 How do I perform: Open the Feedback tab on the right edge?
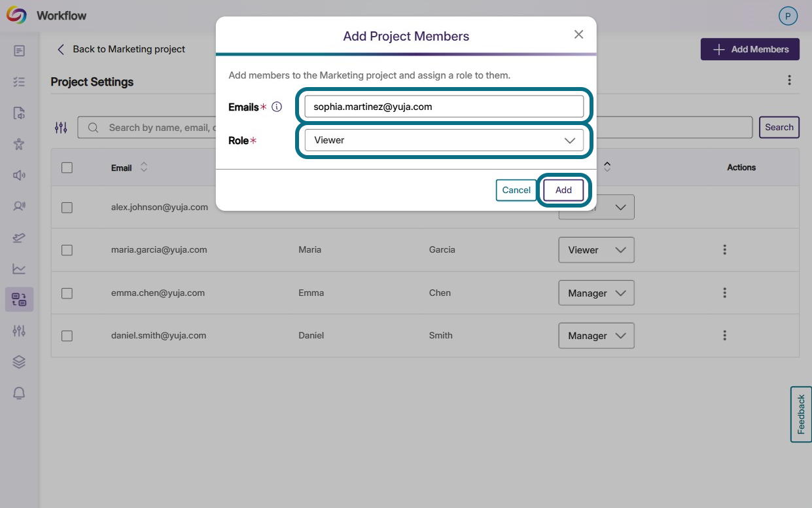pyautogui.click(x=801, y=414)
